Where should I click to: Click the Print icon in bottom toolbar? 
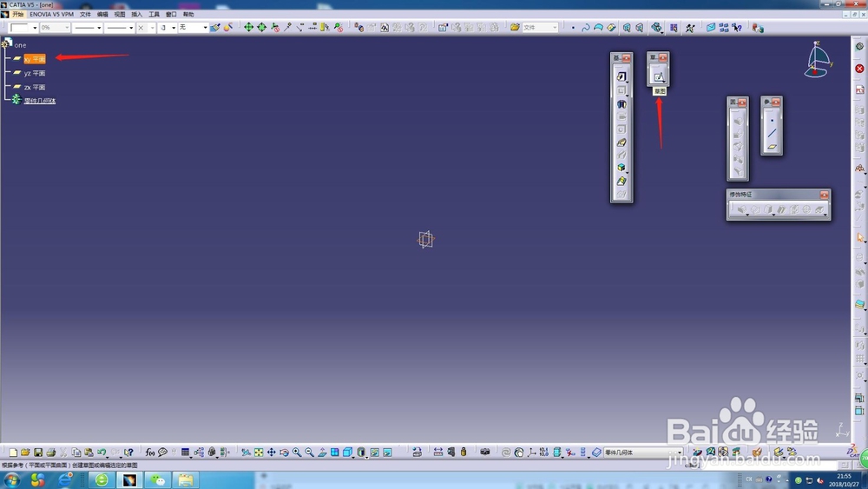pyautogui.click(x=51, y=453)
